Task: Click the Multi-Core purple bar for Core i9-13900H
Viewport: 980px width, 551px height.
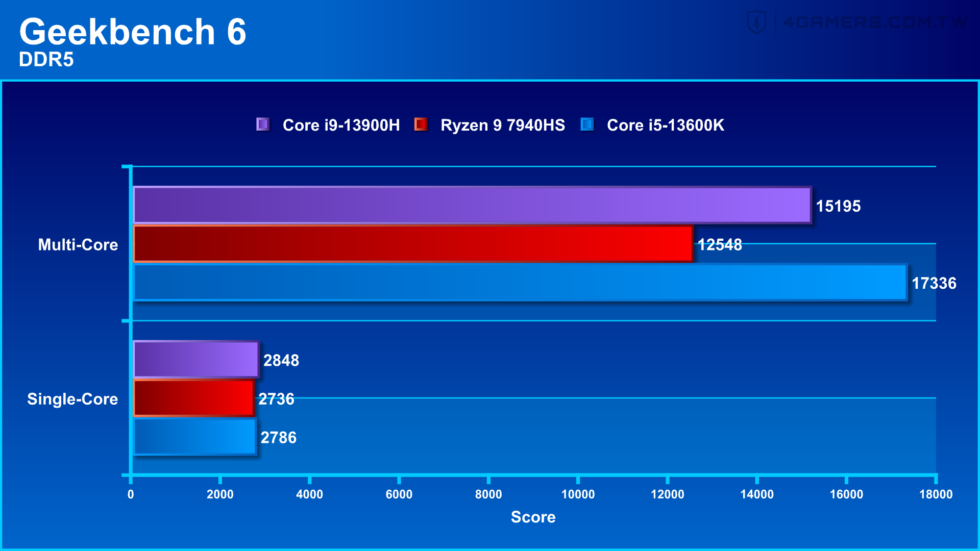Action: pos(472,205)
